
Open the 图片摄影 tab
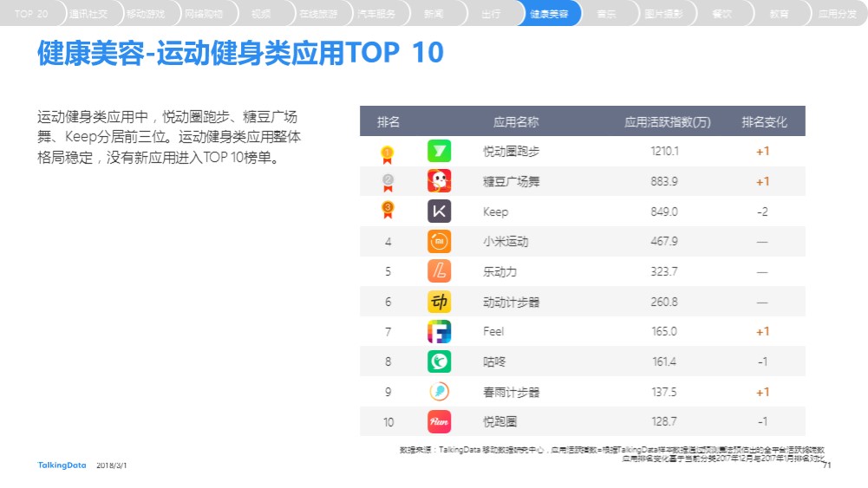(x=663, y=14)
